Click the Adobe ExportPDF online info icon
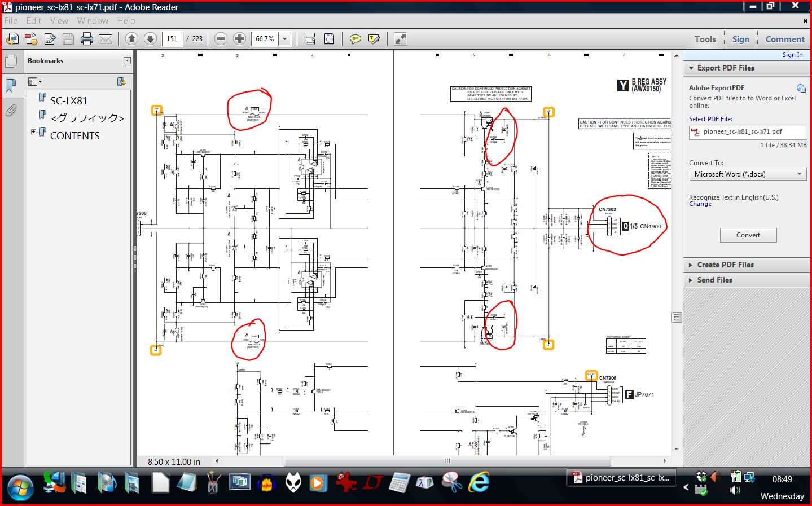The image size is (812, 506). pyautogui.click(x=801, y=88)
